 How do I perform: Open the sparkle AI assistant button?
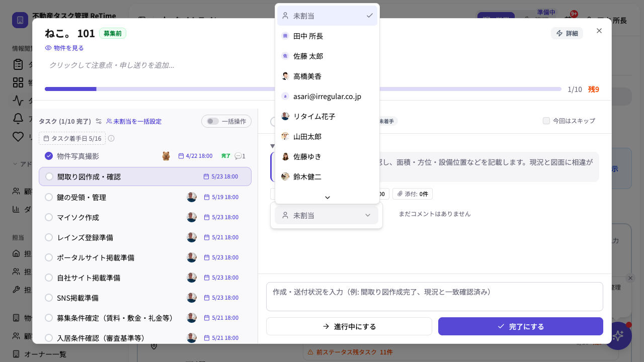pos(618,336)
